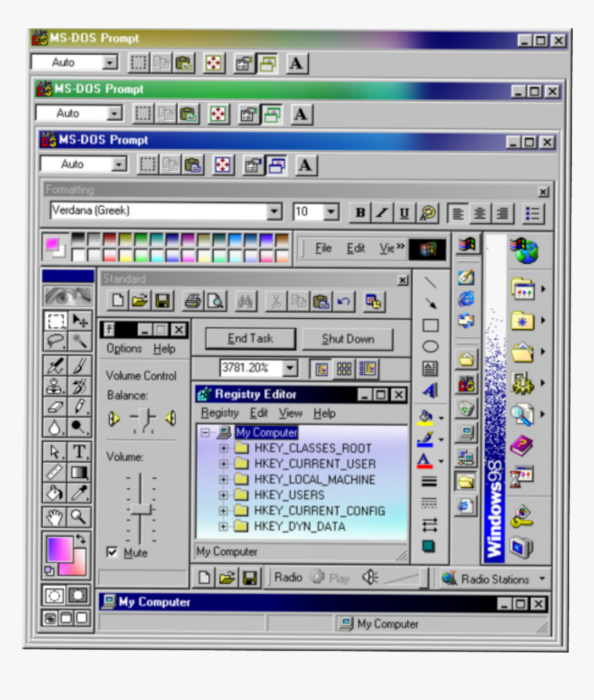Toggle Bold in Formatting toolbar
594x700 pixels.
click(x=360, y=213)
